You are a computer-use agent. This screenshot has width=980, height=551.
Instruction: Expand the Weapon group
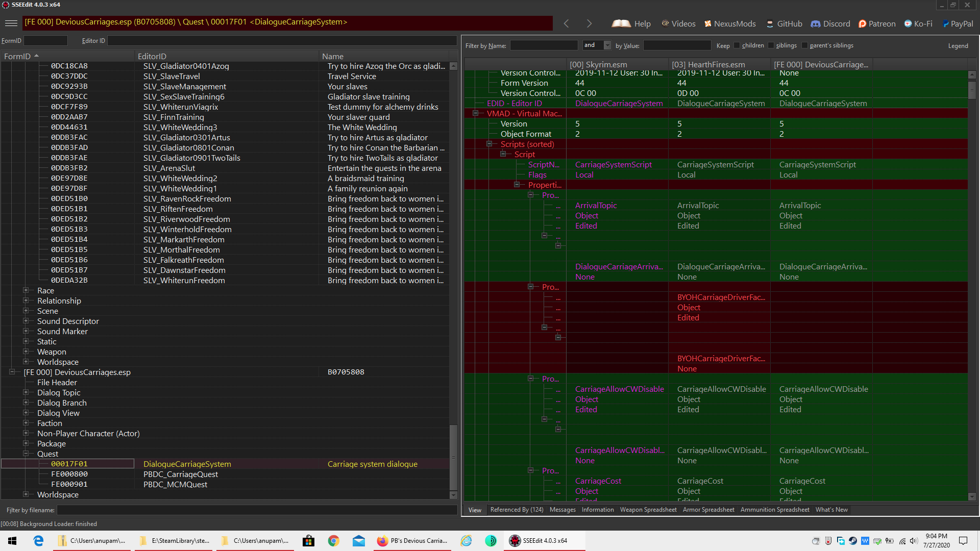click(26, 352)
